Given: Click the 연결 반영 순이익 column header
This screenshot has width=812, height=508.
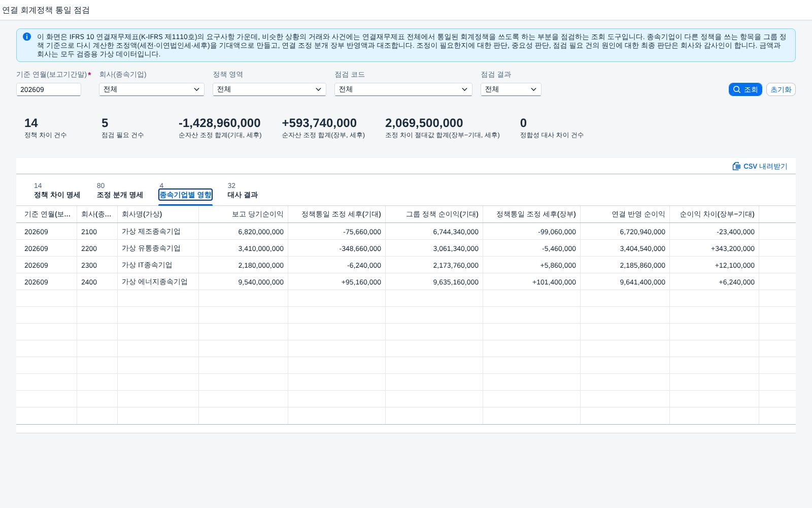Looking at the screenshot, I should tap(625, 214).
